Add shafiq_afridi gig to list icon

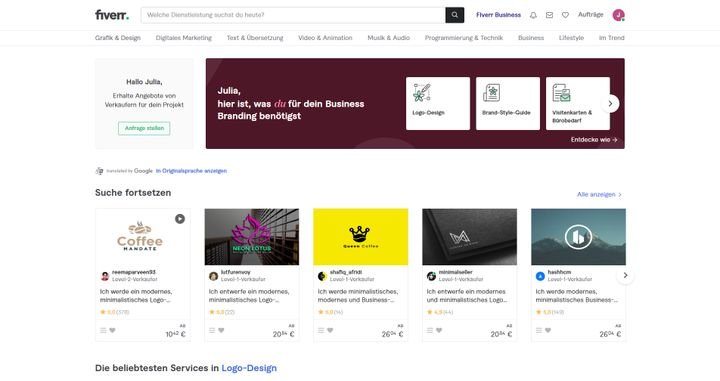click(x=321, y=331)
